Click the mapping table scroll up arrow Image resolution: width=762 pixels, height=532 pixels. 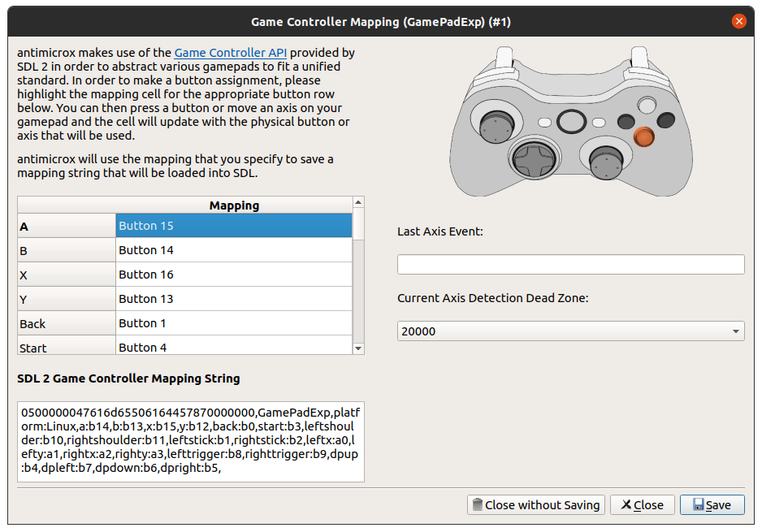[358, 202]
